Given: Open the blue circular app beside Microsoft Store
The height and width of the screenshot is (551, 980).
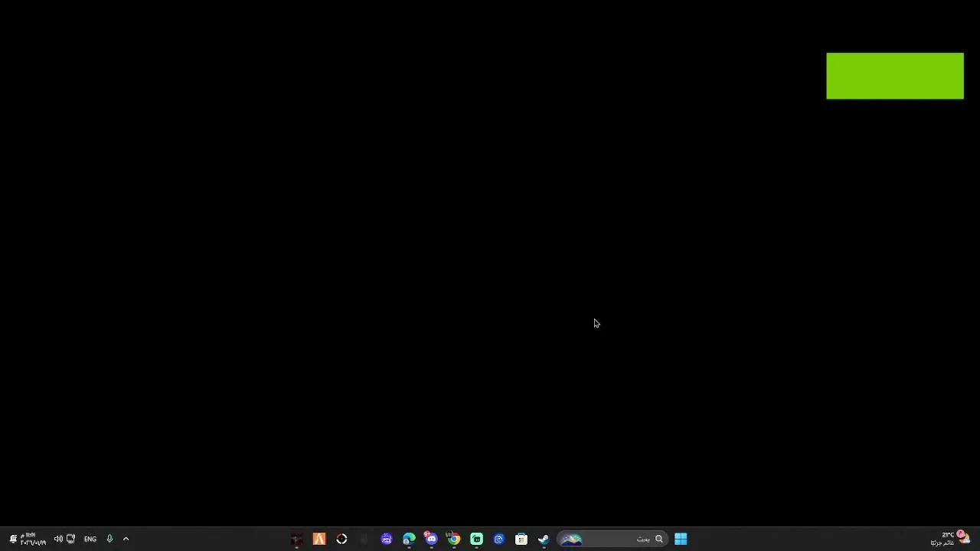Looking at the screenshot, I should click(x=499, y=540).
